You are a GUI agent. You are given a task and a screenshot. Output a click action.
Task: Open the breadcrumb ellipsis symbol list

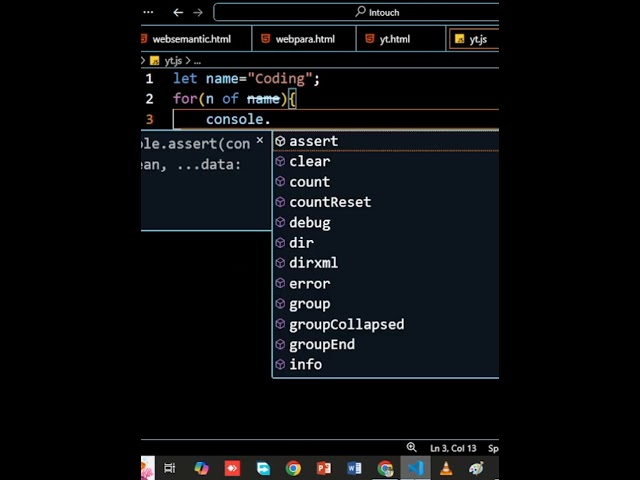tap(197, 61)
